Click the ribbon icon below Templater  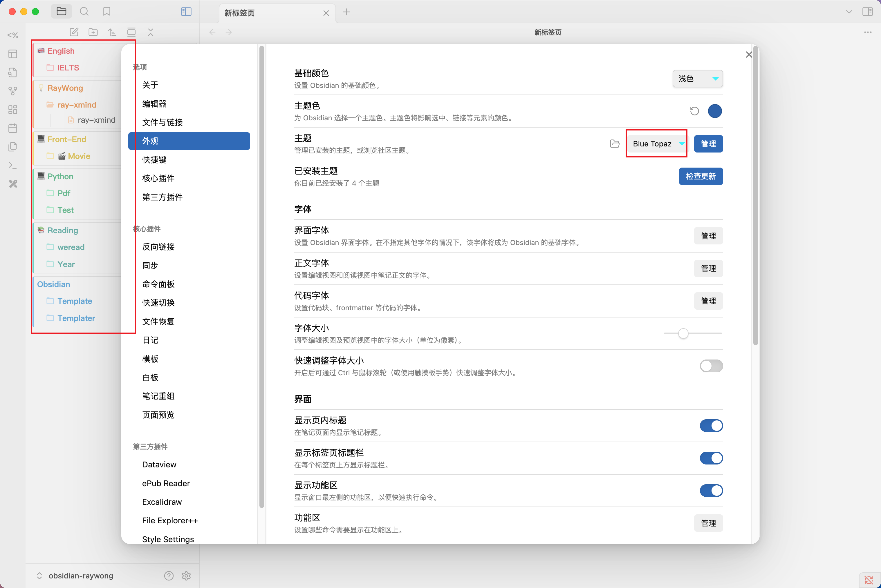[x=13, y=54]
